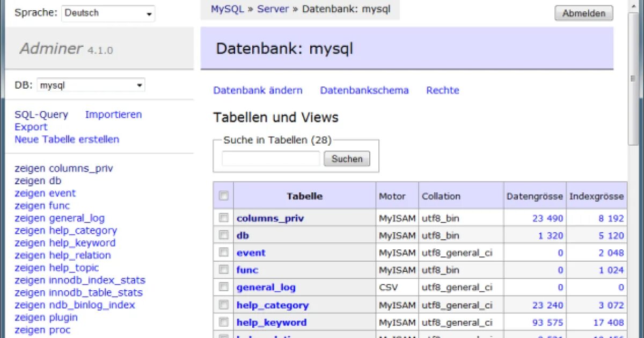Click zeigen for plugin in sidebar
Viewport: 644px width, 338px height.
[x=30, y=318]
